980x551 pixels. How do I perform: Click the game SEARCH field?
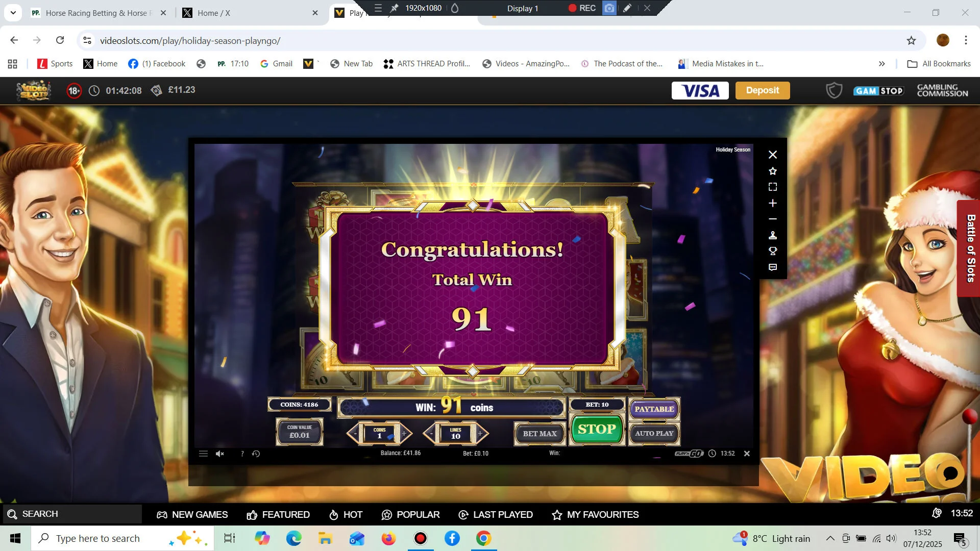point(72,514)
